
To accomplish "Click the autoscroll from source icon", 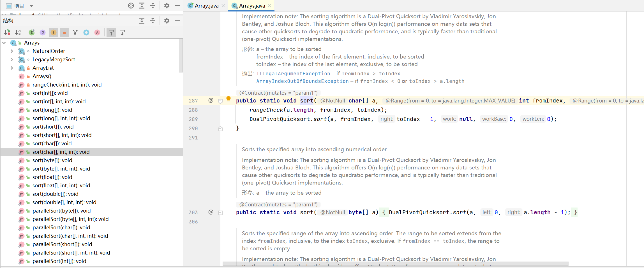I will [x=122, y=32].
